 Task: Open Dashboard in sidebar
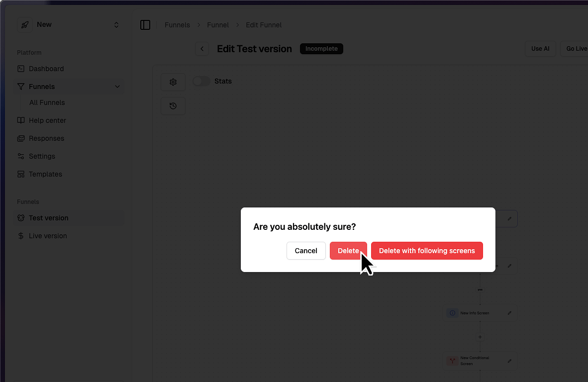(69, 69)
